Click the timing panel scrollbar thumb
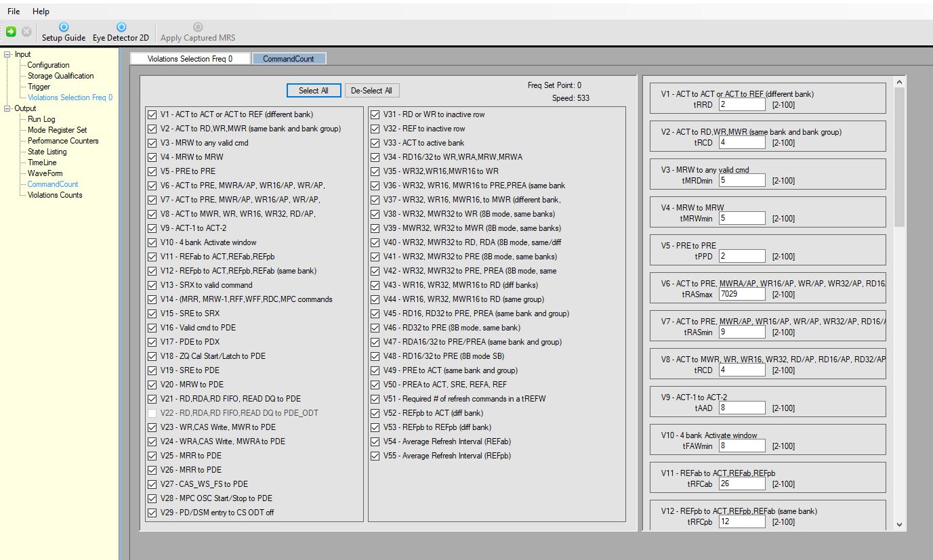Screen dimensions: 933x560 tap(899, 157)
